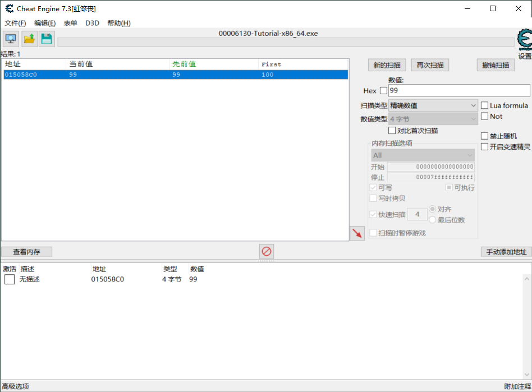Open the D3D menu
Image resolution: width=532 pixels, height=392 pixels.
pos(92,23)
